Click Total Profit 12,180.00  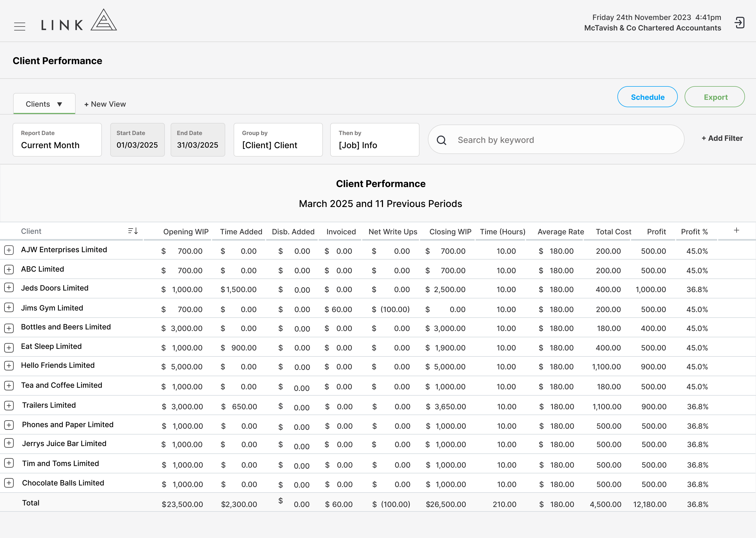click(x=649, y=505)
